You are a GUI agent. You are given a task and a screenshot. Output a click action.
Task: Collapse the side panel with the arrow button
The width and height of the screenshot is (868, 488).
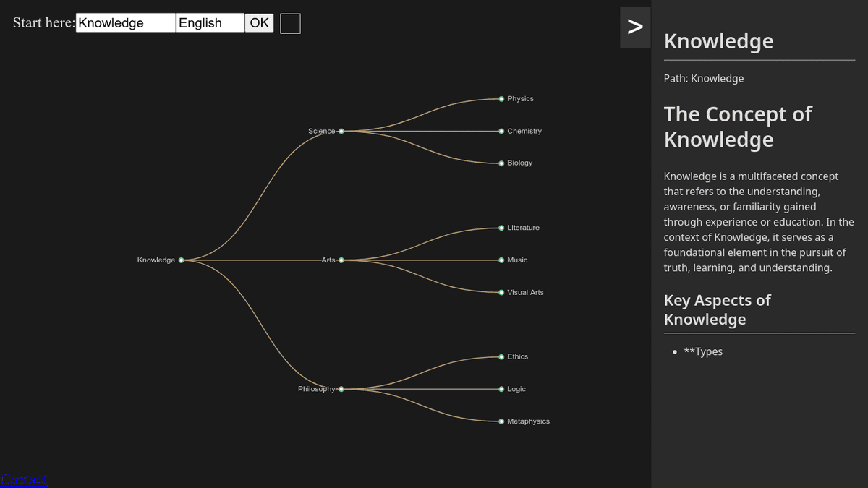click(x=634, y=27)
